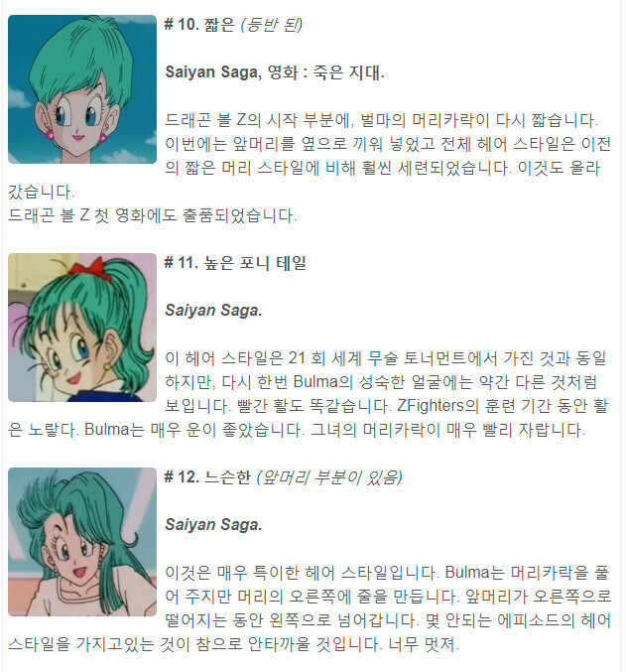The image size is (626, 672).
Task: Click paragraph starting '이 헤어 스타일은 21 회'
Action: click(x=310, y=393)
